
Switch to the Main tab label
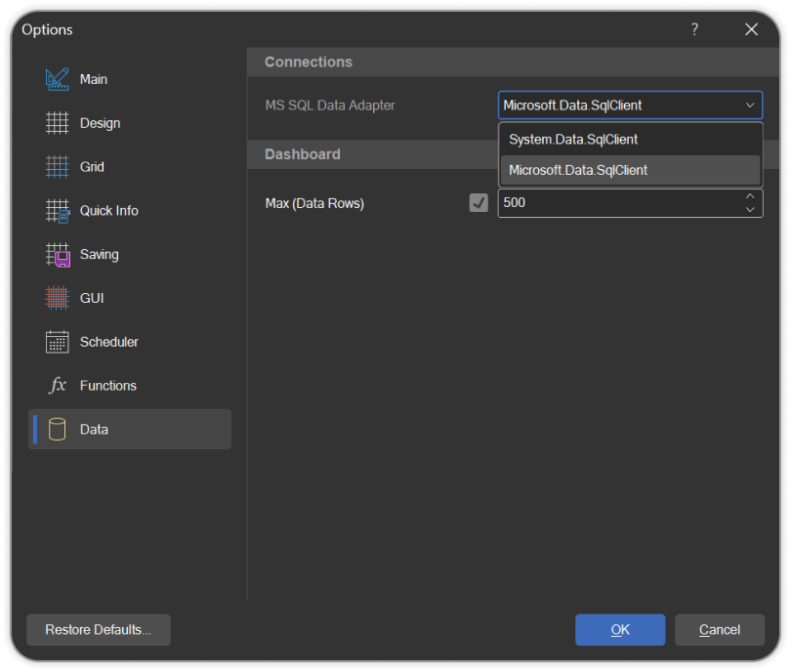94,80
